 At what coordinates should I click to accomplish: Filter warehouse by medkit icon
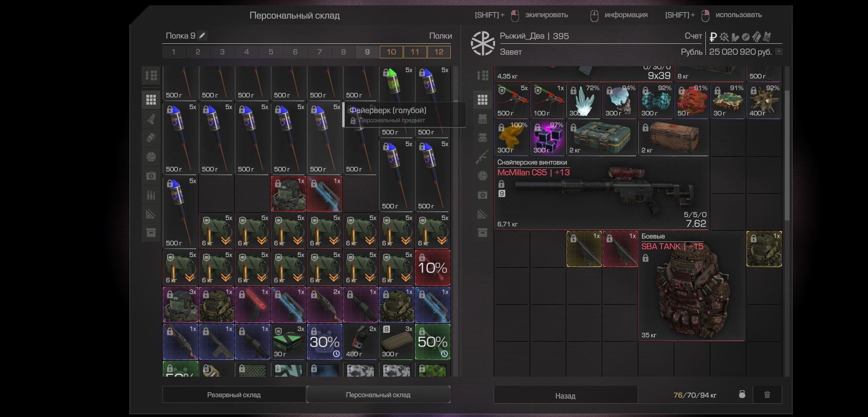click(x=151, y=176)
